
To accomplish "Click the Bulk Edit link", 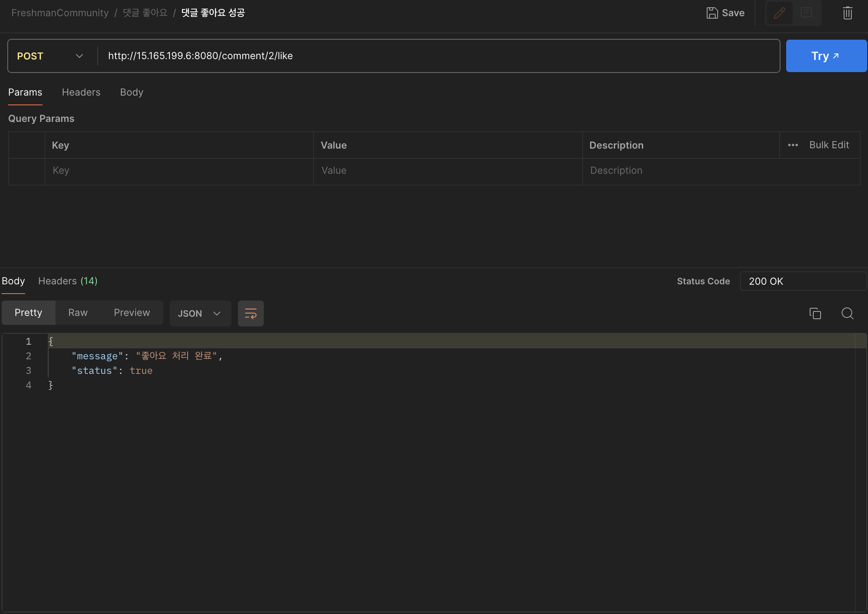I will coord(829,145).
